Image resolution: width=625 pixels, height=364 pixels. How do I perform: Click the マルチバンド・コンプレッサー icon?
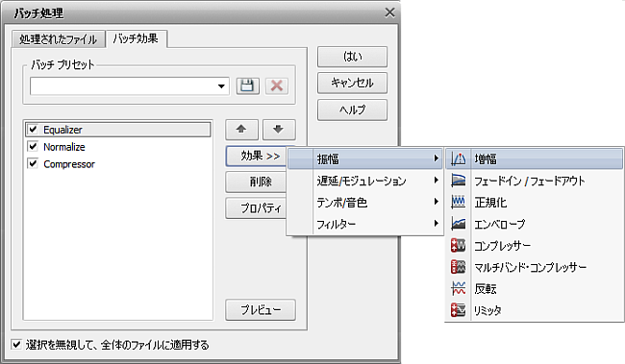click(x=458, y=266)
